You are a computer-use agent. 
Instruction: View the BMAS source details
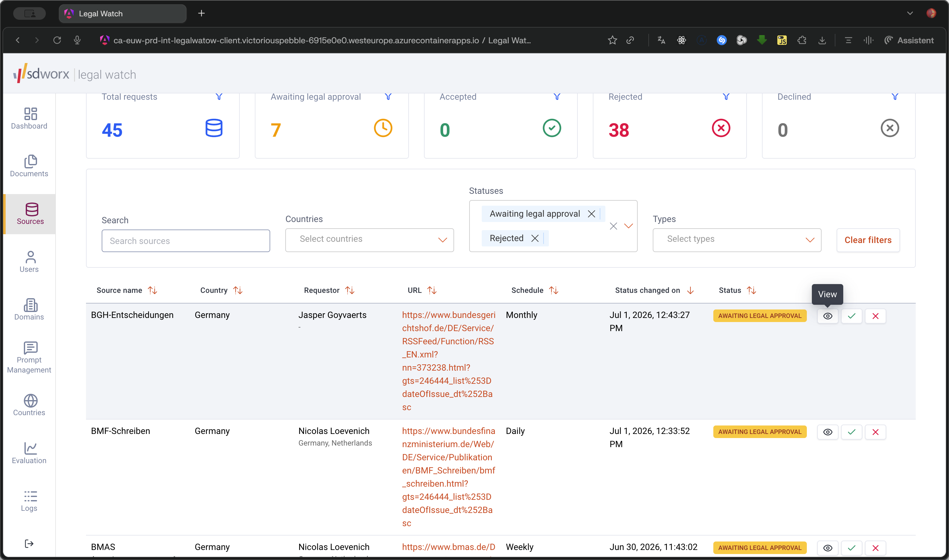[828, 548]
